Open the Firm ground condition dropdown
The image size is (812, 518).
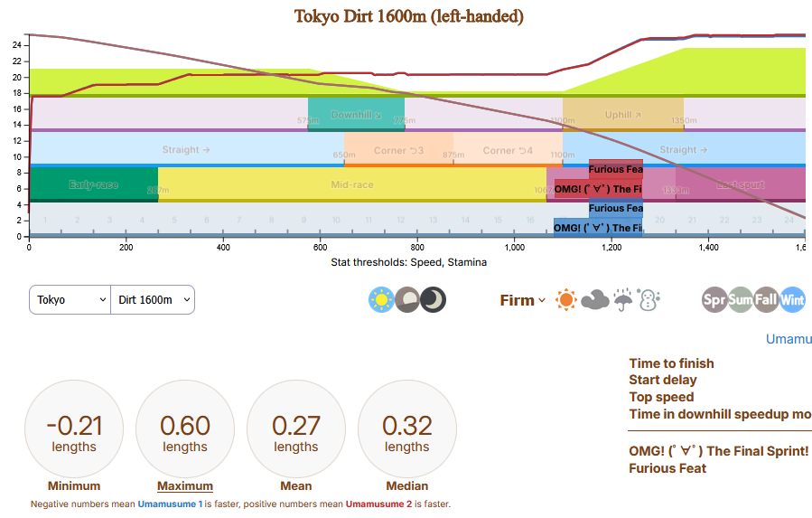(x=523, y=300)
